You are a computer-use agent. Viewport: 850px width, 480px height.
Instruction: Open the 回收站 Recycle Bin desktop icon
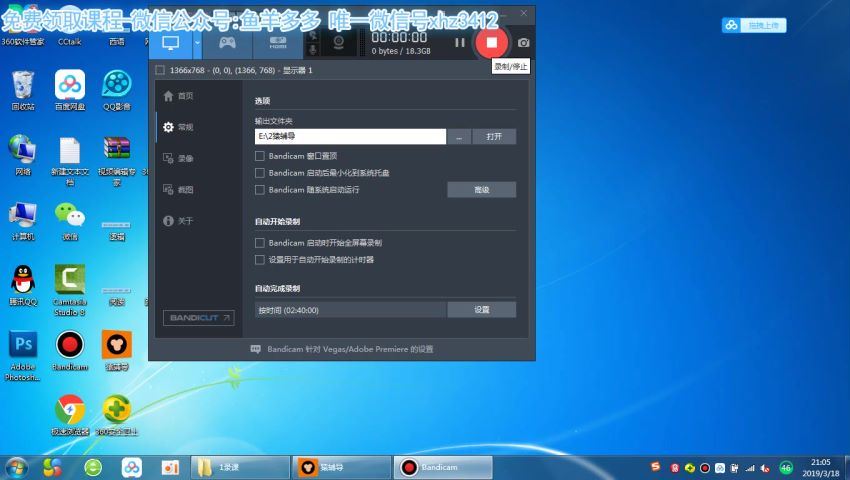(23, 90)
